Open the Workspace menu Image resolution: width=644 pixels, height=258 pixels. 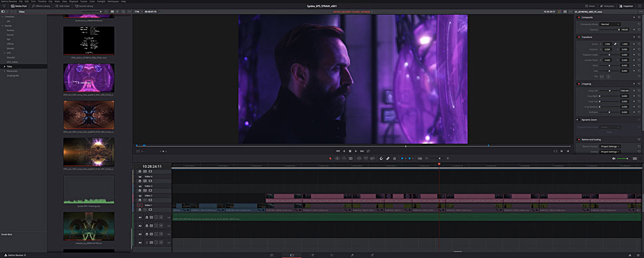[x=114, y=1]
